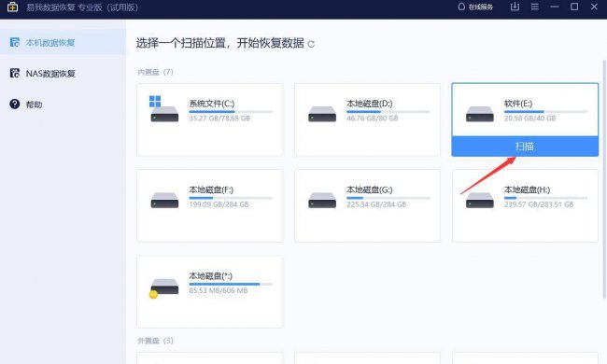607x364 pixels.
Task: Click the 本地磁盘(G:) drive icon
Action: (x=322, y=200)
